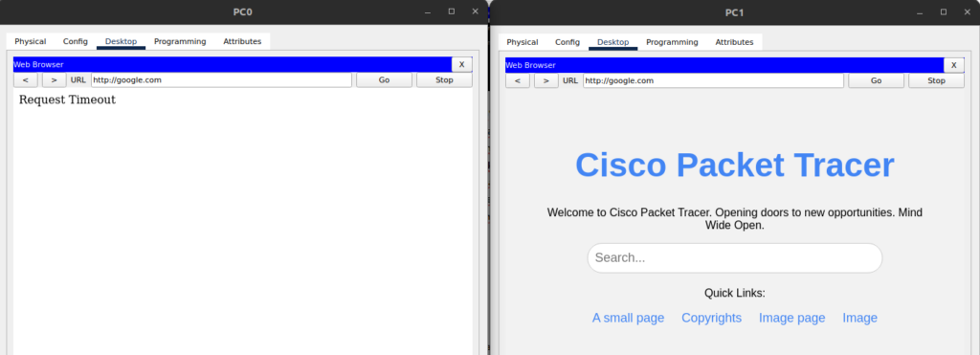The width and height of the screenshot is (980, 355).
Task: Minimize the PC0 window
Action: 428,11
